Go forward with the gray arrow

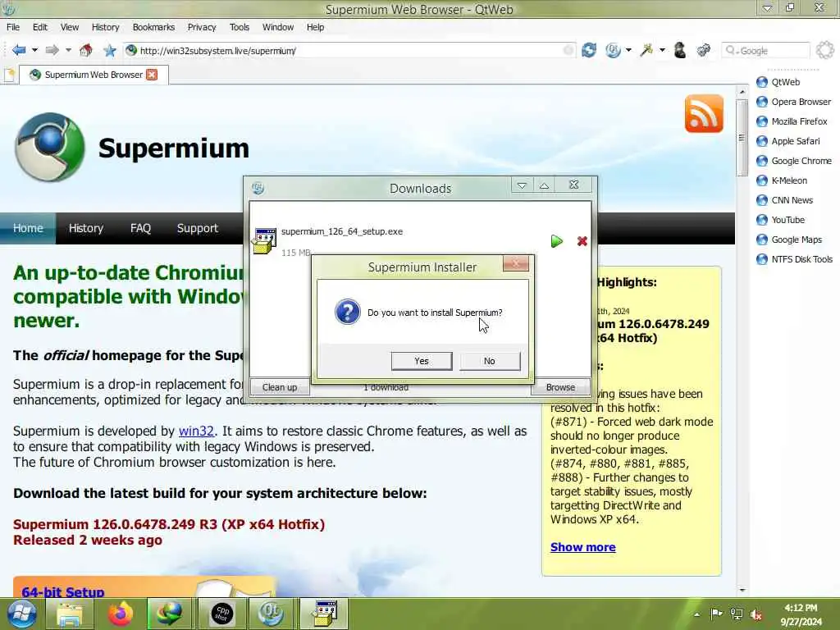tap(52, 50)
